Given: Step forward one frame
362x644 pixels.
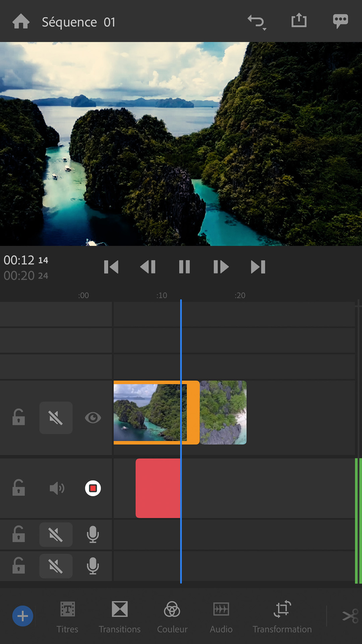Looking at the screenshot, I should 221,267.
